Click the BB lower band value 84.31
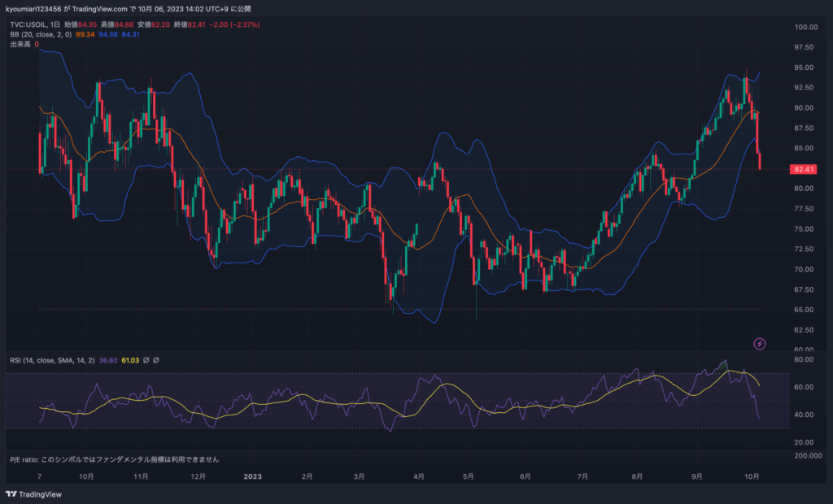 [x=131, y=34]
